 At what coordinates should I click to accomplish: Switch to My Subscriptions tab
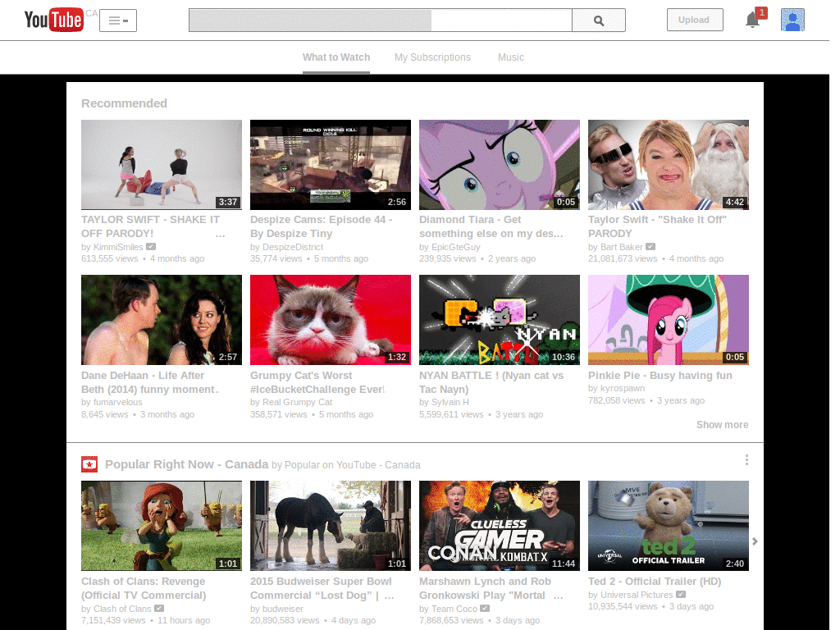click(x=432, y=57)
